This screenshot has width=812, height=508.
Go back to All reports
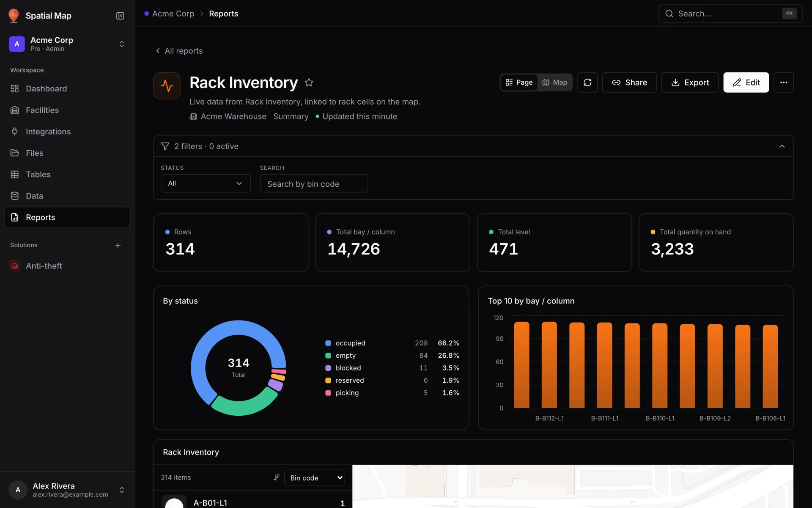(x=179, y=51)
